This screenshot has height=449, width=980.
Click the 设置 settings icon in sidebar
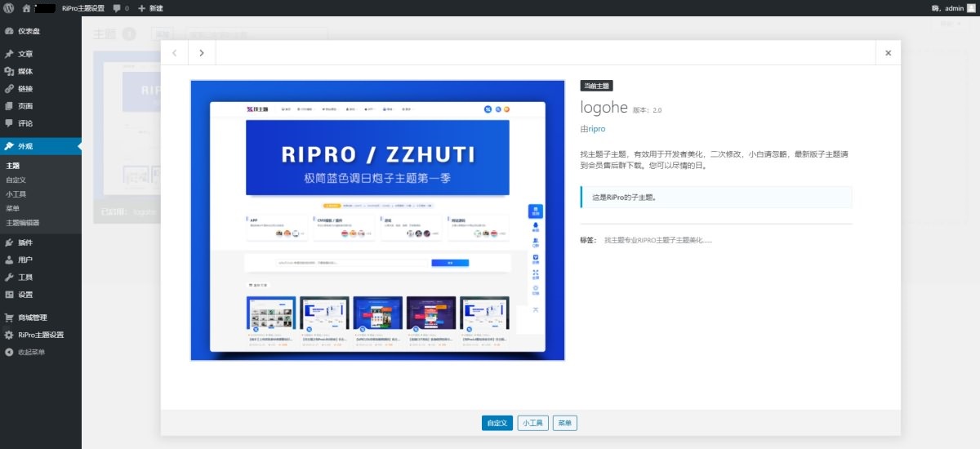click(x=9, y=295)
